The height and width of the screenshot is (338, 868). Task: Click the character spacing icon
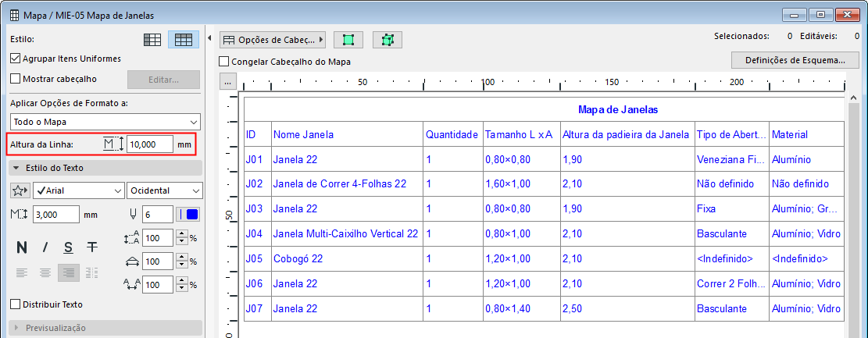[132, 286]
